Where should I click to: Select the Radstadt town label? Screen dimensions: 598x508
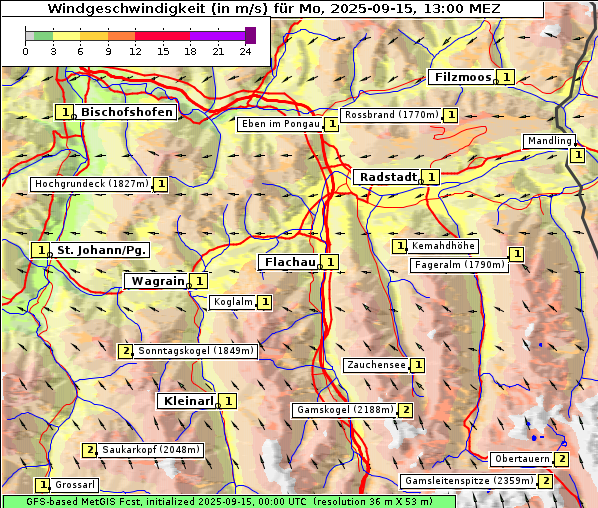pyautogui.click(x=387, y=177)
